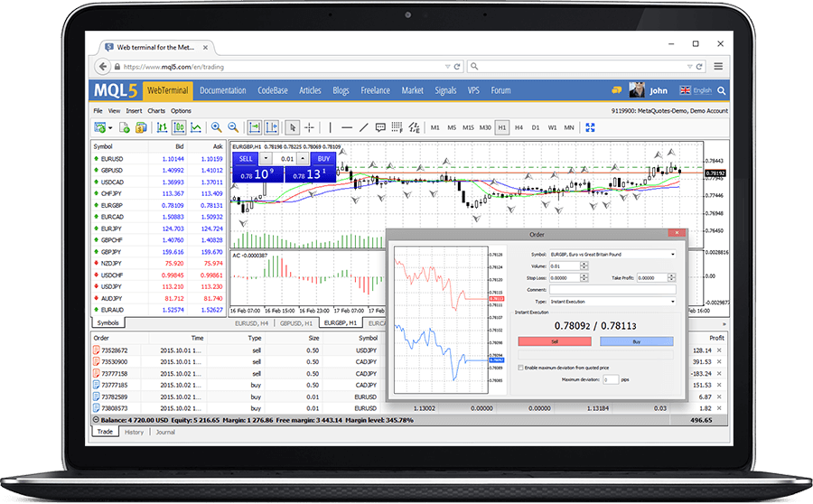Switch to the History tab
The height and width of the screenshot is (504, 813).
pyautogui.click(x=134, y=432)
